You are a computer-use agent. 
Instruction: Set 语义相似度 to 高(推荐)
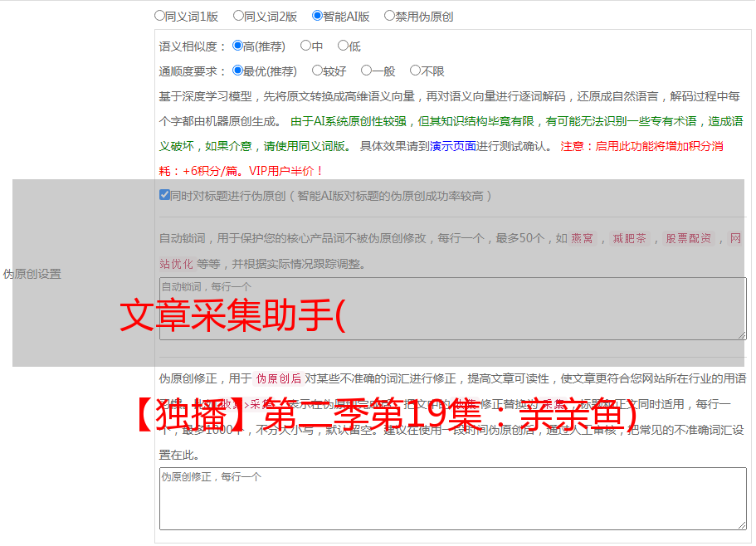coord(237,46)
